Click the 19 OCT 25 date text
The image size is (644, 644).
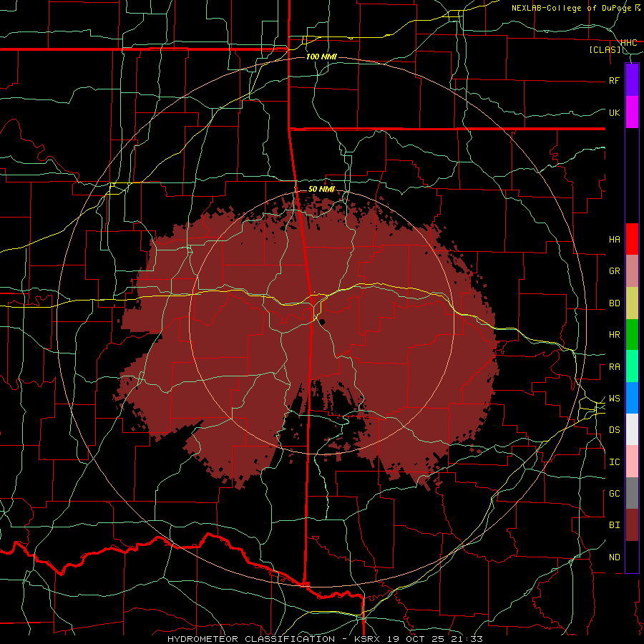pyautogui.click(x=416, y=639)
